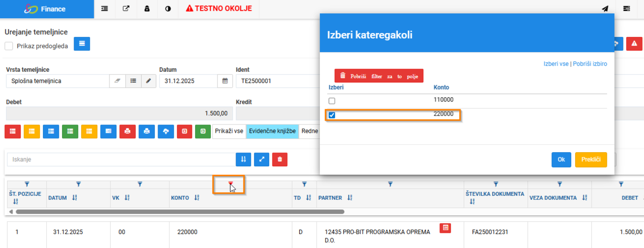The width and height of the screenshot is (644, 248).
Task: Click the Ident field TE2500001
Action: pos(278,81)
